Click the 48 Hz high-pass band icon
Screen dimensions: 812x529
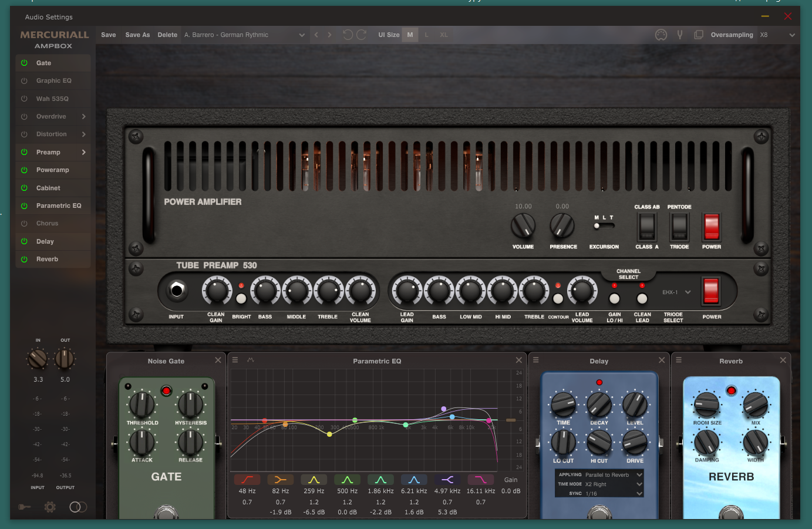point(247,480)
